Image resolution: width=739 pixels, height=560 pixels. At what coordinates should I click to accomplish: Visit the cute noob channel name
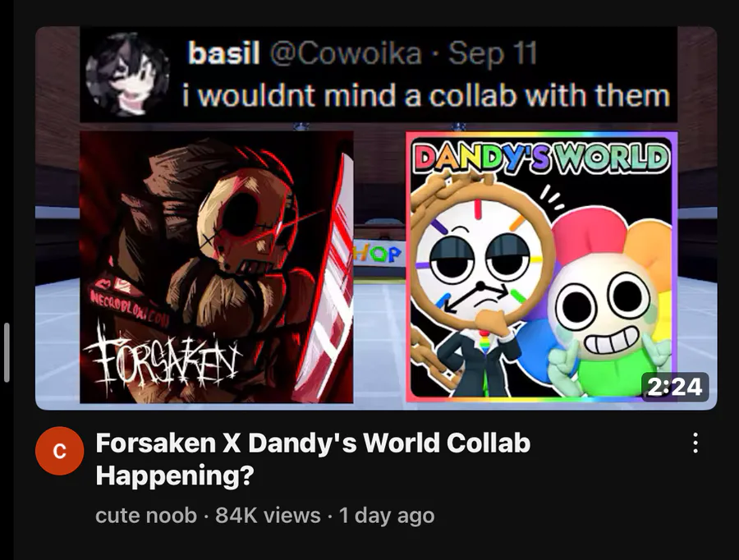(x=145, y=515)
